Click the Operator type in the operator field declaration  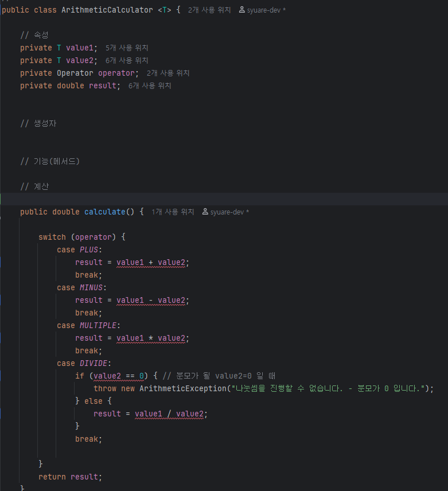75,73
